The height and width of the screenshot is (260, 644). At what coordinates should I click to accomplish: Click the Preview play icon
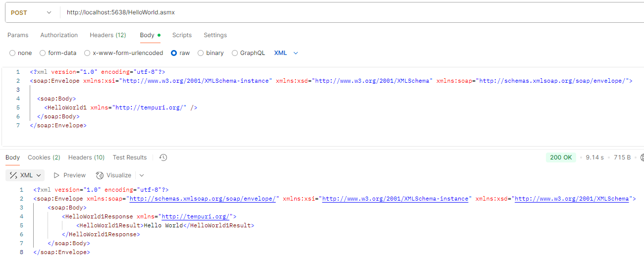[x=56, y=175]
